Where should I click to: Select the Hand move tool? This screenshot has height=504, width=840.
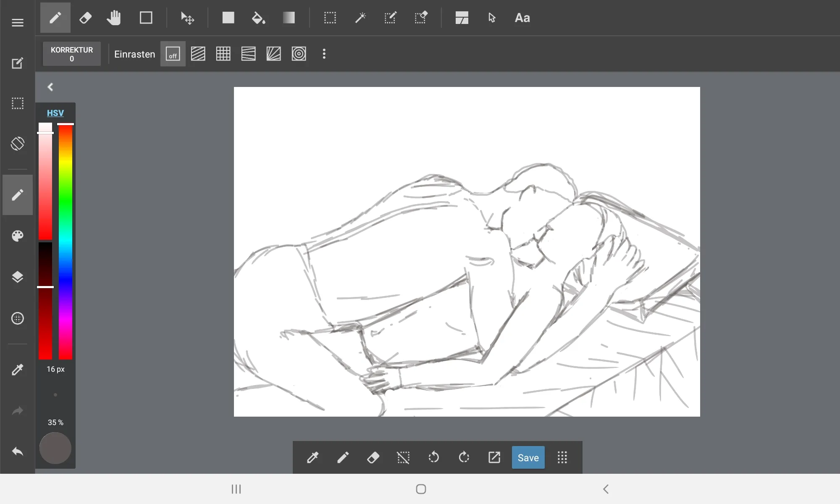[x=114, y=18]
